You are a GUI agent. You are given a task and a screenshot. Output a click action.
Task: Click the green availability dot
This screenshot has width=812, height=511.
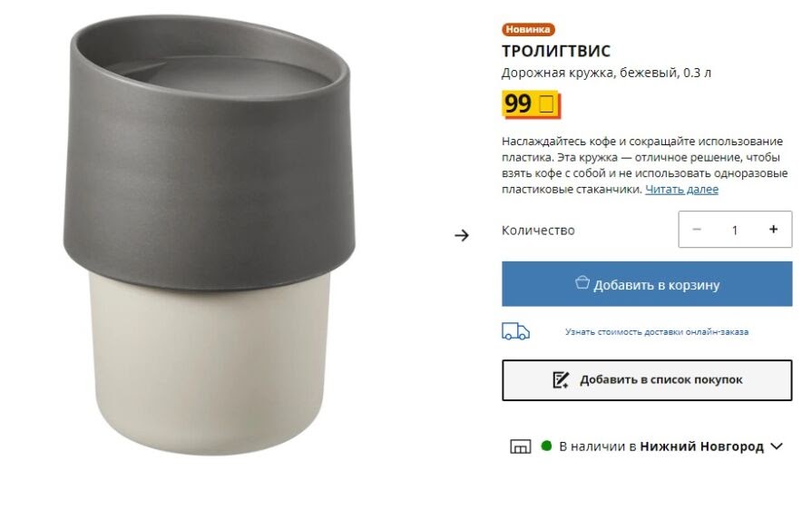click(x=546, y=446)
